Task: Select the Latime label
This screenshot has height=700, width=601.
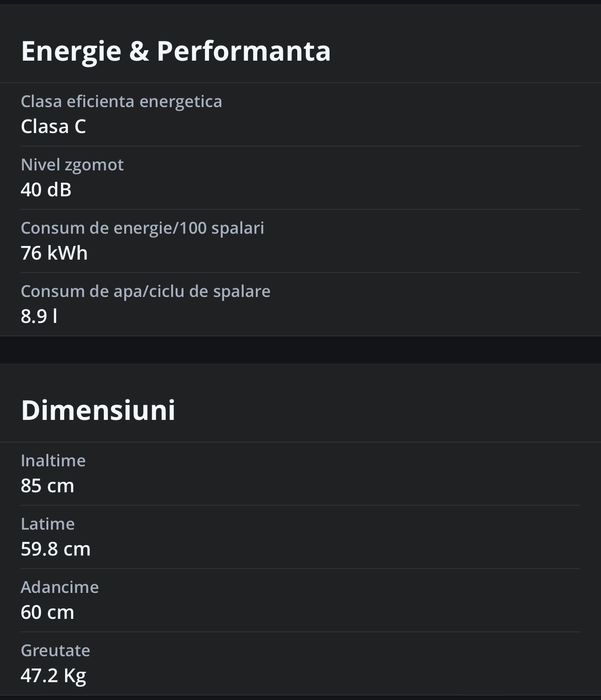Action: (x=48, y=523)
